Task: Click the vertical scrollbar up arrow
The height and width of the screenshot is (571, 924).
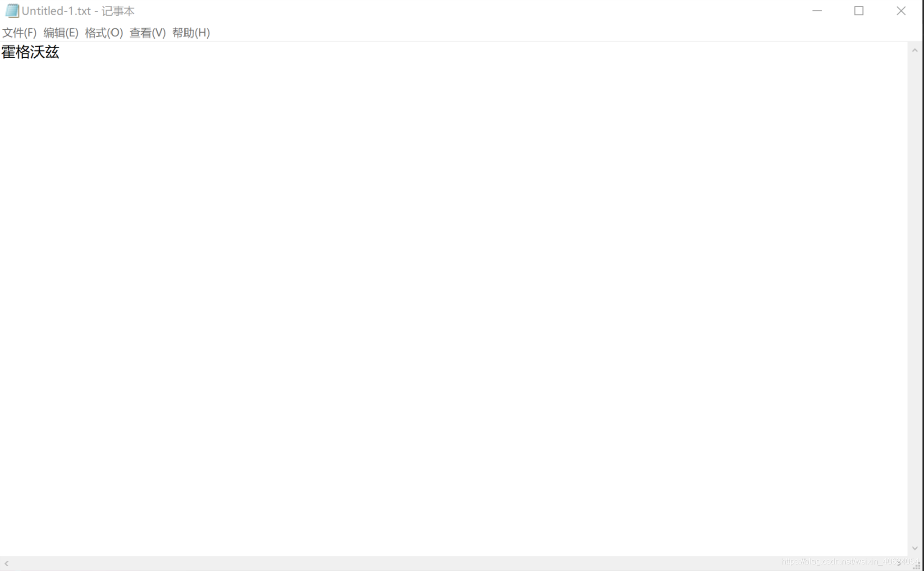Action: click(x=915, y=50)
